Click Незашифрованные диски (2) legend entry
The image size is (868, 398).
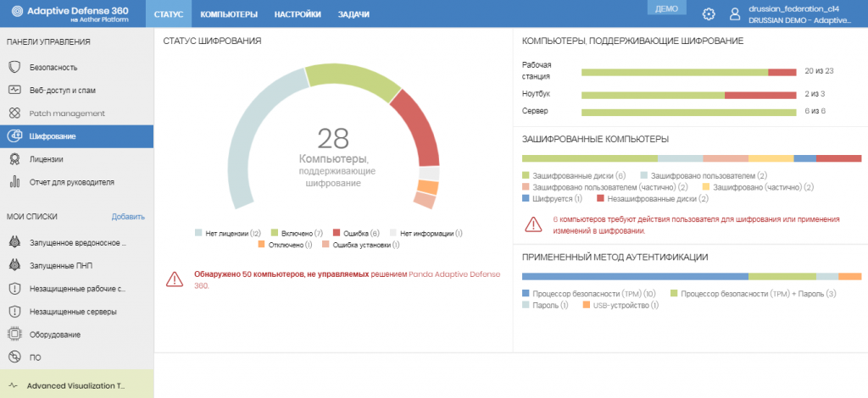tap(653, 198)
